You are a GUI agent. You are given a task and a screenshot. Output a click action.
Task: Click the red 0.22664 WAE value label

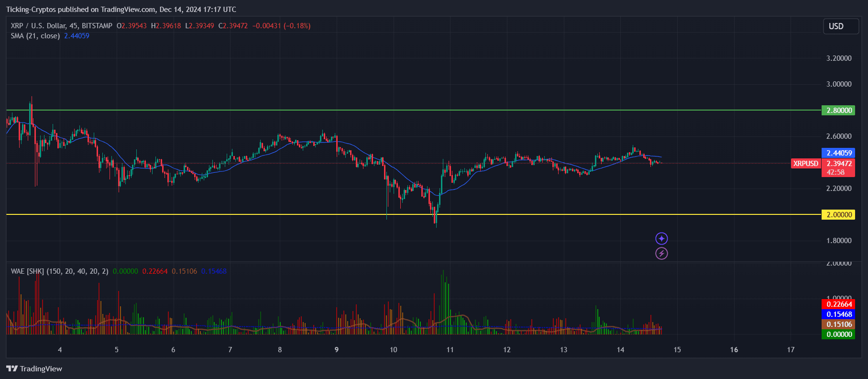[838, 304]
